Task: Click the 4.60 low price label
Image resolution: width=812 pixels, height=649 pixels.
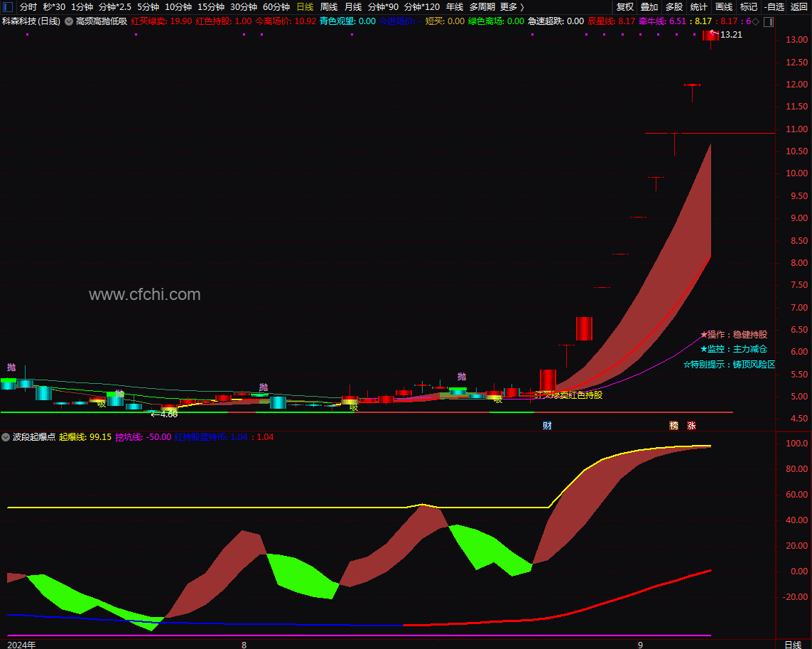Action: point(168,414)
